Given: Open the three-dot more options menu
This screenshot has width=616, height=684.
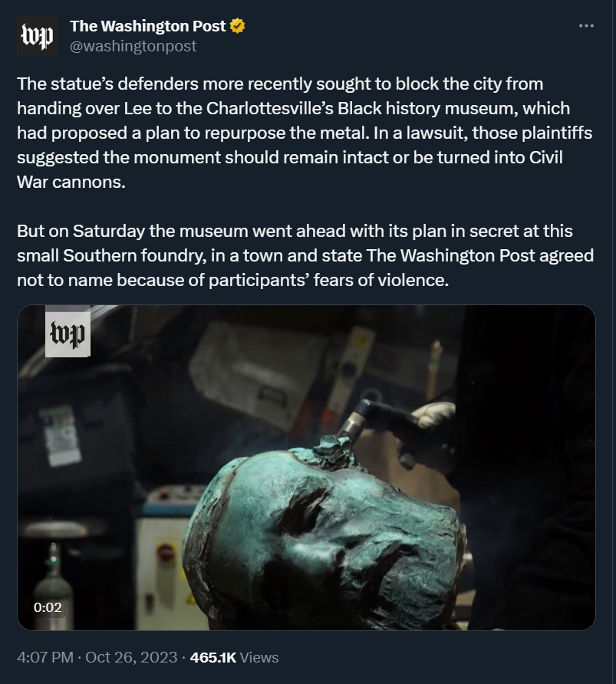Looking at the screenshot, I should [586, 26].
